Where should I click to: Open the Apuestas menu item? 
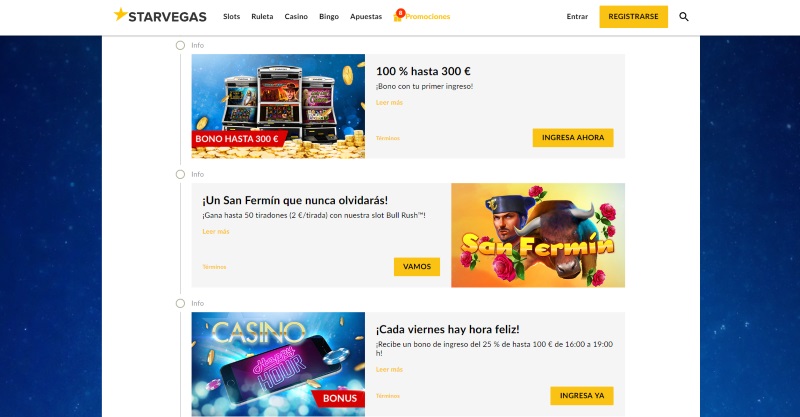click(366, 16)
